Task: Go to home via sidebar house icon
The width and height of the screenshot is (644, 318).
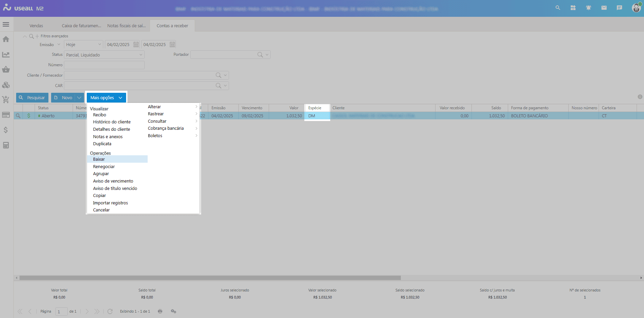Action: tap(6, 39)
